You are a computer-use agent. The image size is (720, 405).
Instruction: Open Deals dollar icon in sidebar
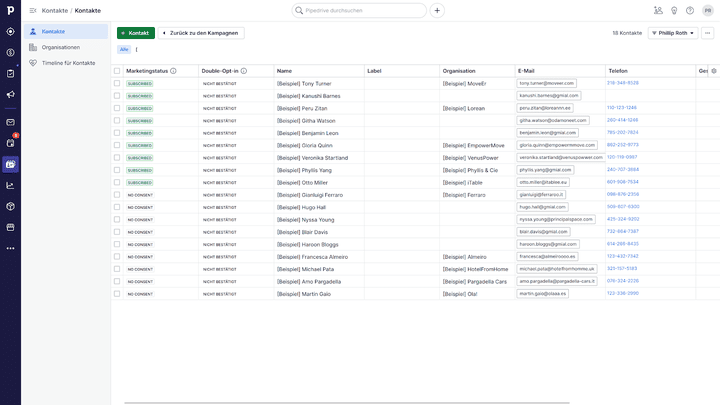(10, 52)
